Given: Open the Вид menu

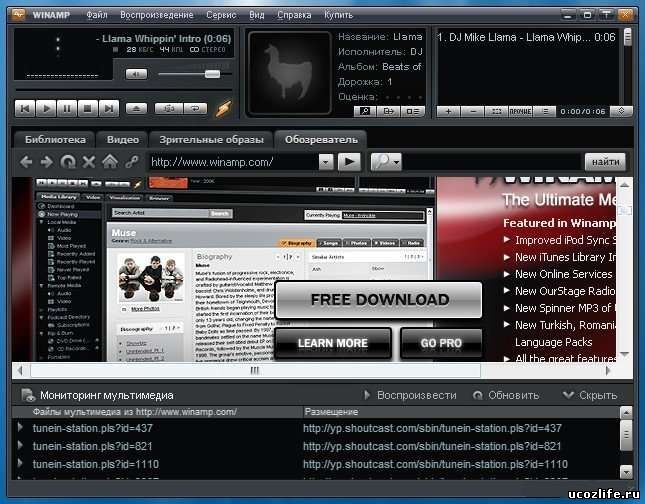Looking at the screenshot, I should (257, 15).
